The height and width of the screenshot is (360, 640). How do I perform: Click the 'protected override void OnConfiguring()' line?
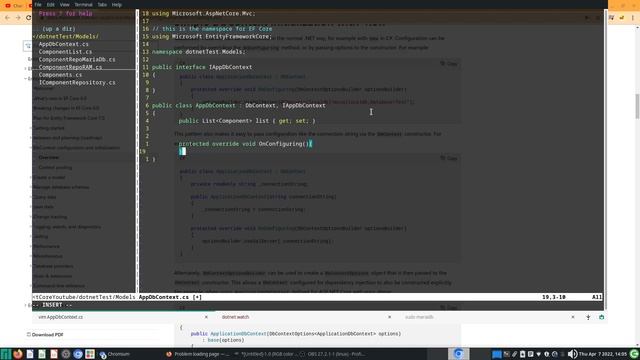pyautogui.click(x=245, y=144)
